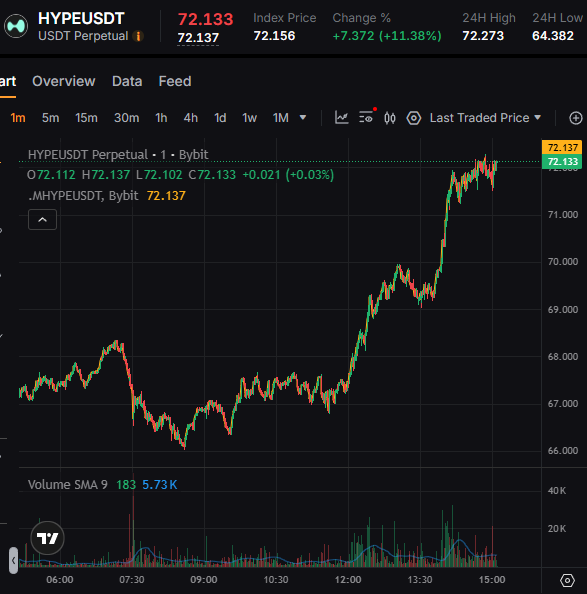Open the Last Traded Price dropdown
Screen dimensions: 587x594
pyautogui.click(x=485, y=118)
